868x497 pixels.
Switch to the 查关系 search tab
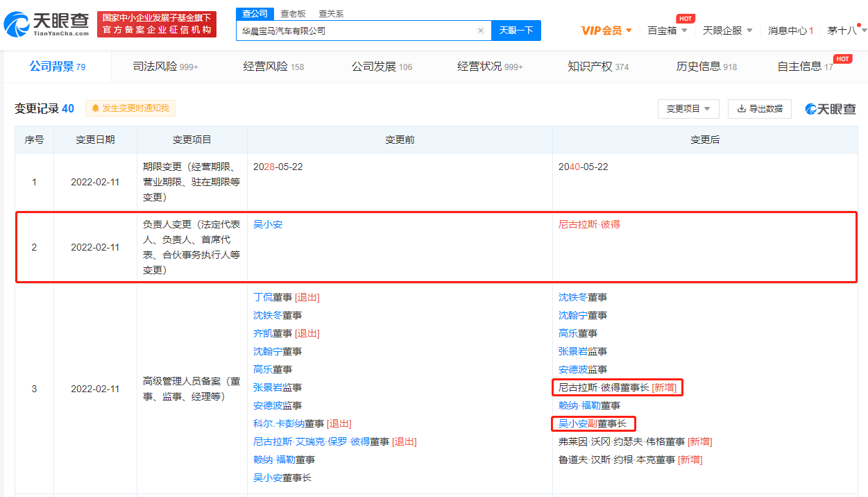pos(331,14)
